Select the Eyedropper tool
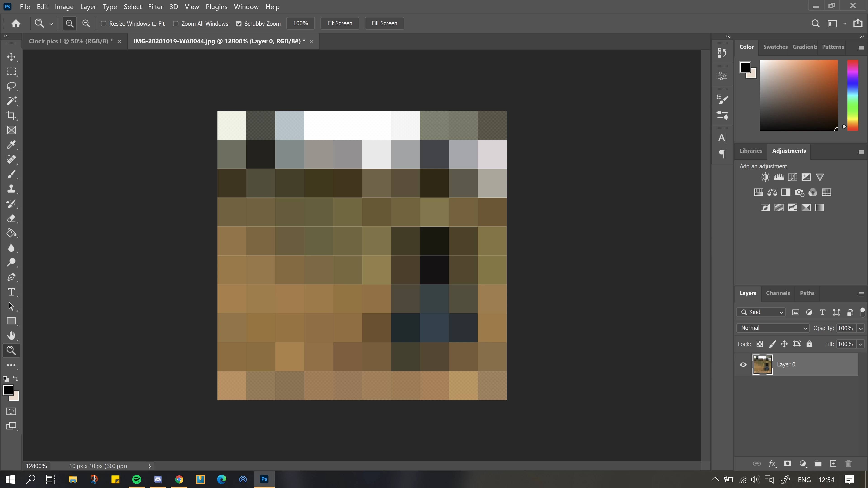 [x=11, y=145]
